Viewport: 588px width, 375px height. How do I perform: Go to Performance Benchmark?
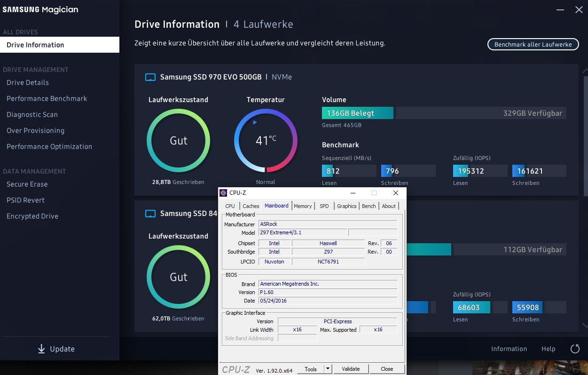point(47,98)
